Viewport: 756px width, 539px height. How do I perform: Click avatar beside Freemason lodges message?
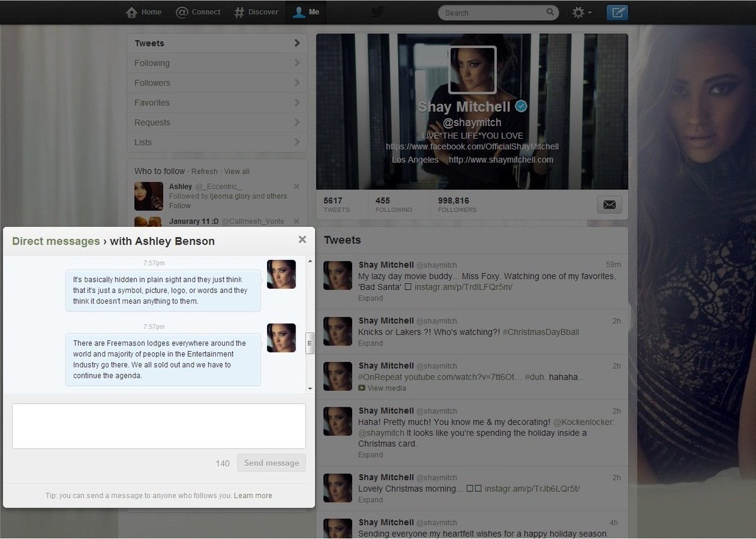[281, 337]
